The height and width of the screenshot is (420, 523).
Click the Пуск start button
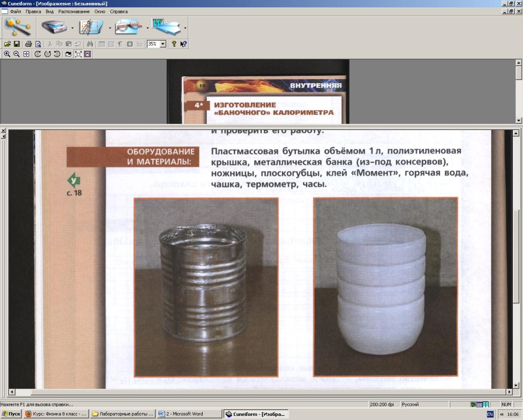click(12, 414)
